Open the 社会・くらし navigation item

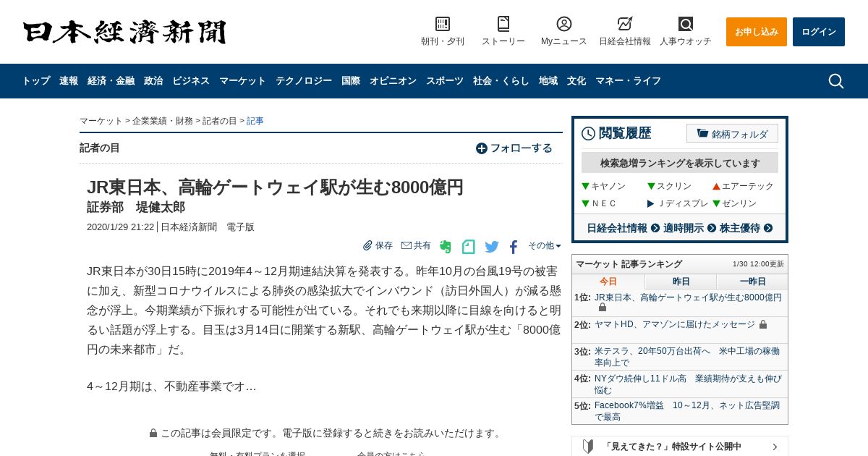(501, 81)
